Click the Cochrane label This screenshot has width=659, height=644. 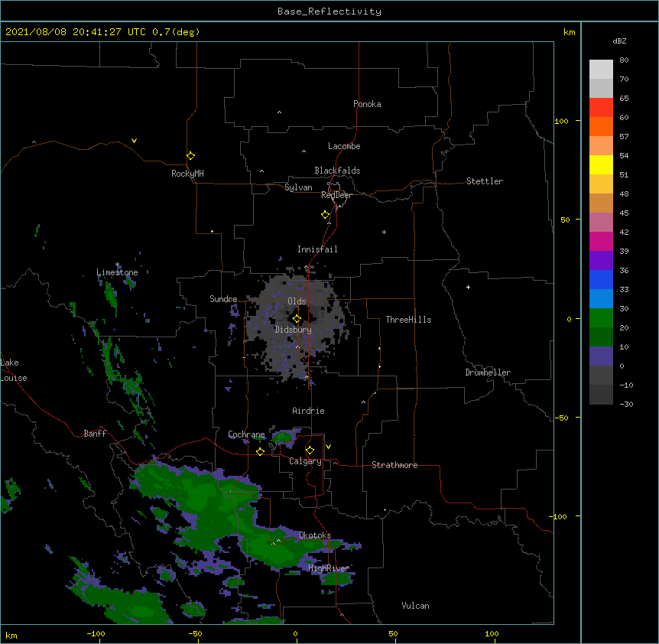[x=246, y=434]
